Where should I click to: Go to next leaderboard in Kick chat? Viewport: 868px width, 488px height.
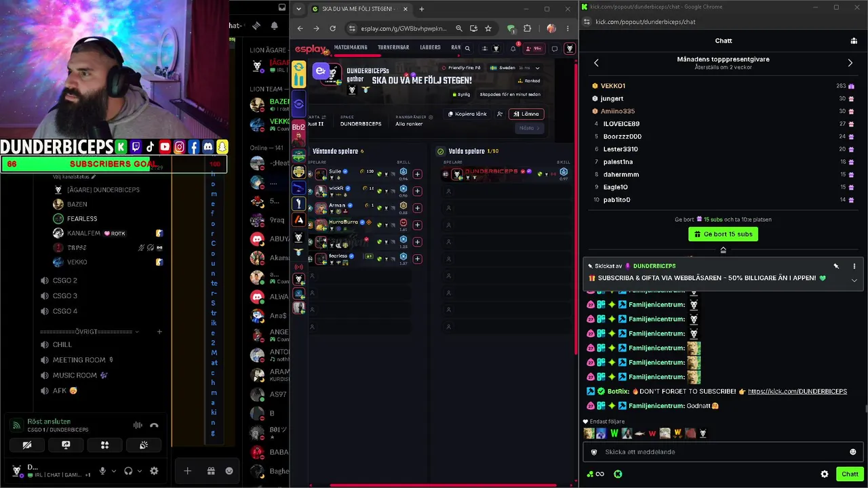(x=850, y=63)
